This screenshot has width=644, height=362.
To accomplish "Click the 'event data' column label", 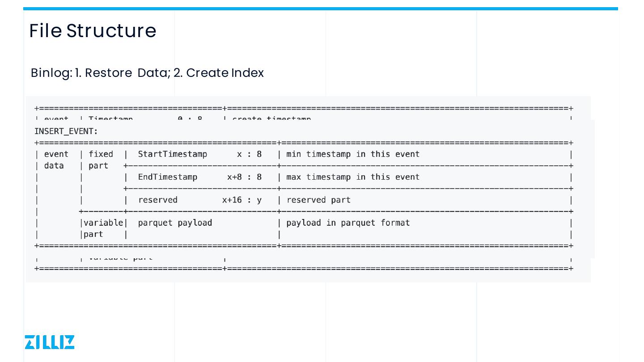I will pos(56,160).
